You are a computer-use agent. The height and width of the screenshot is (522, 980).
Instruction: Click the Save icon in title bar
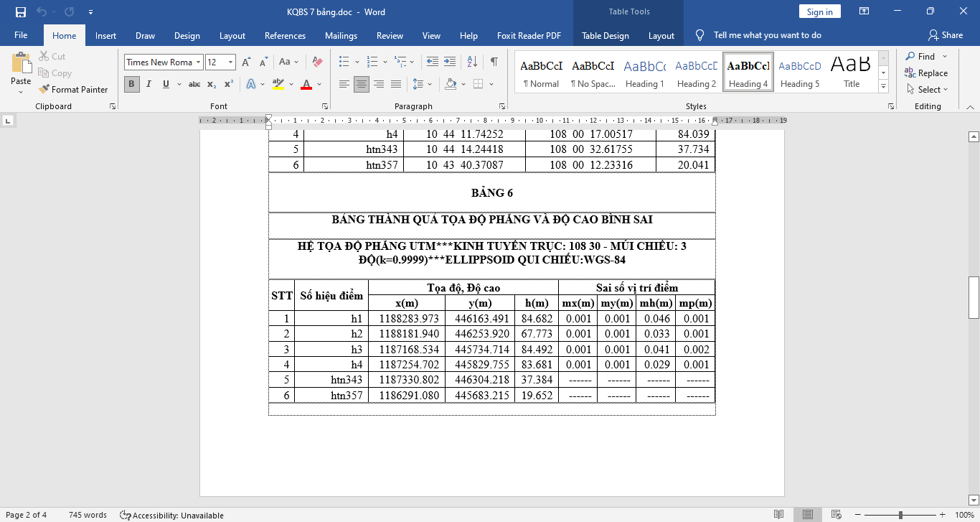coord(20,11)
